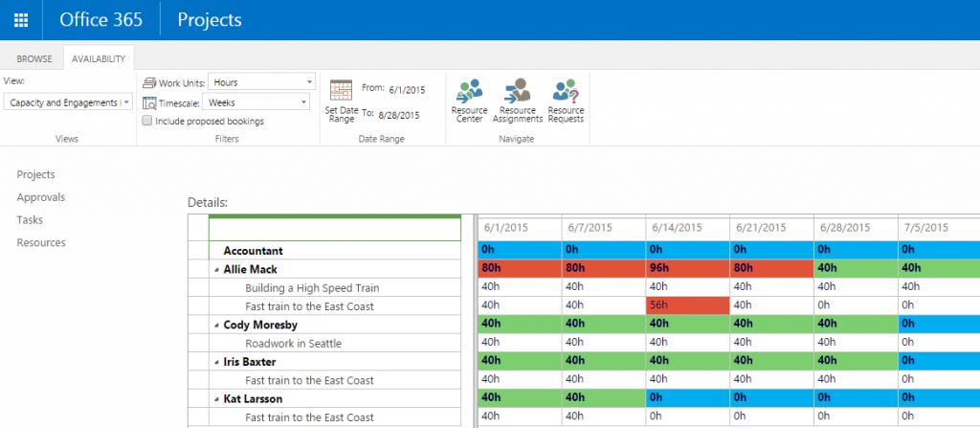Select the Availability ribbon tab
The width and height of the screenshot is (980, 428).
tap(99, 58)
